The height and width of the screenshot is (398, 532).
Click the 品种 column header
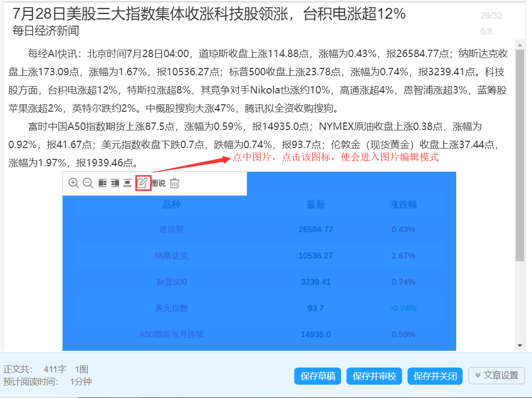(x=171, y=204)
